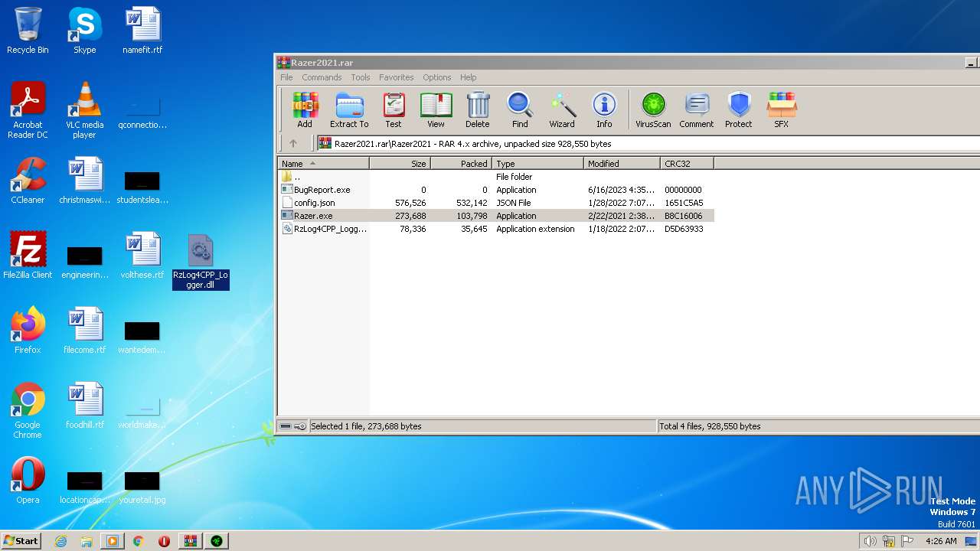Viewport: 980px width, 551px height.
Task: Click the Delete trash icon in WinRAR
Action: coord(478,110)
